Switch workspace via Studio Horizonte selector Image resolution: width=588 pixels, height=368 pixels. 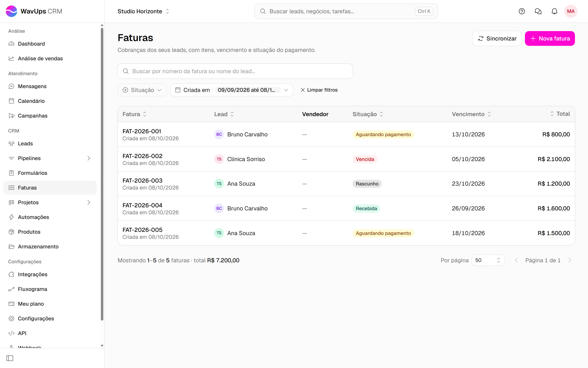[x=143, y=11]
